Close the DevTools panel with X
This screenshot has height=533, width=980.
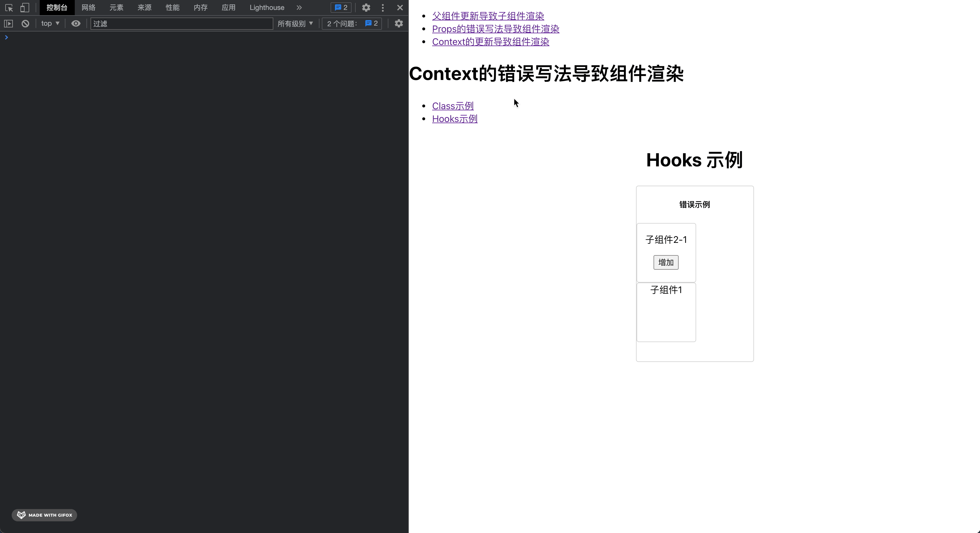pos(400,8)
